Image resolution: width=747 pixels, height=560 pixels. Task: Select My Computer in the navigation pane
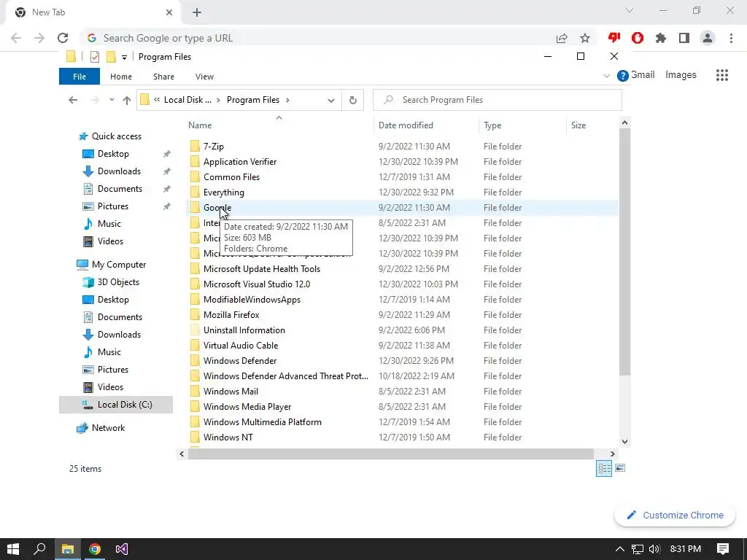[119, 265]
